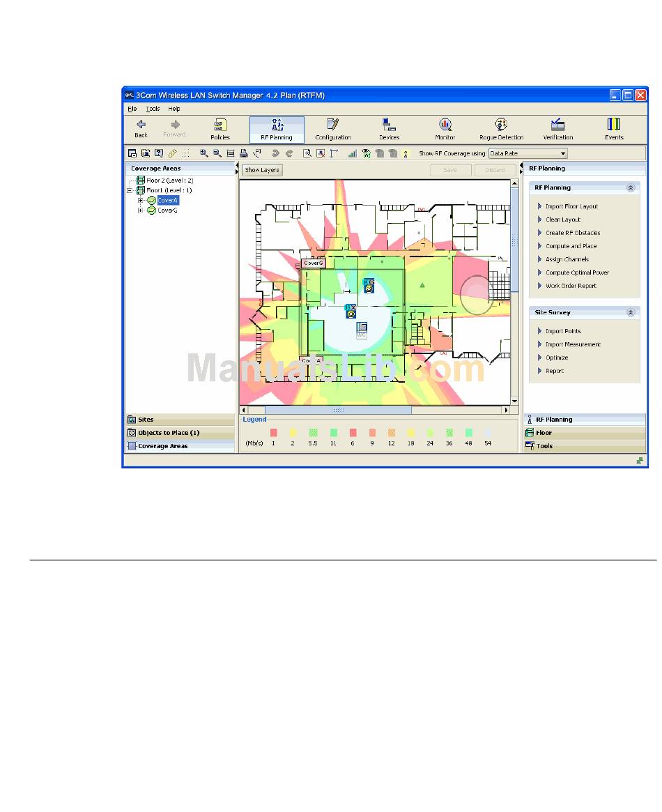Switch to the Tools tab at bottom right
This screenshot has width=662, height=812.
pyautogui.click(x=585, y=446)
